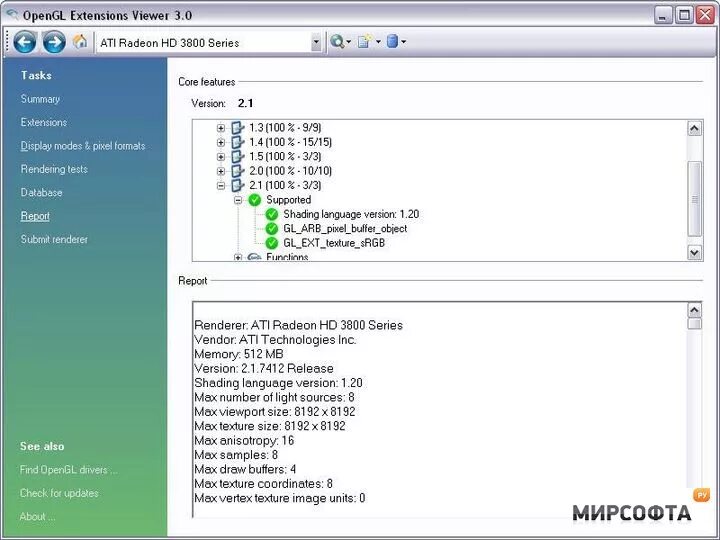
Task: Expand the 1.3 version tree node
Action: click(x=221, y=128)
